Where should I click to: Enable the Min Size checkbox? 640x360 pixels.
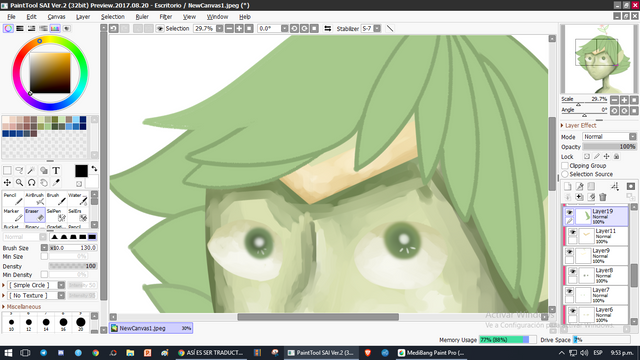coord(44,256)
